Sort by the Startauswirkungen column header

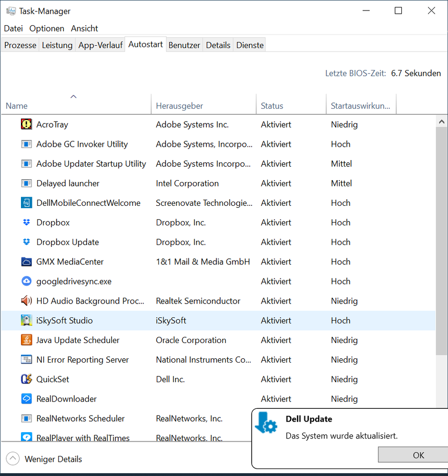click(x=361, y=104)
